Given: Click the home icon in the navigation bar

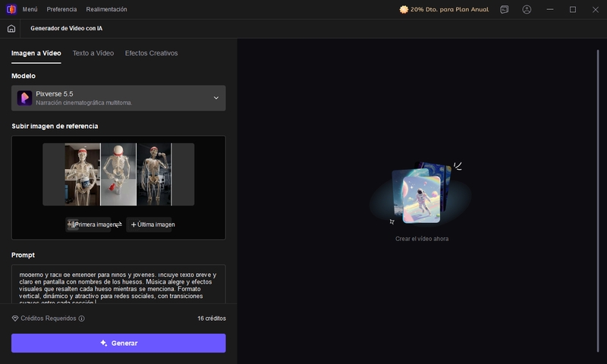Looking at the screenshot, I should pos(11,28).
